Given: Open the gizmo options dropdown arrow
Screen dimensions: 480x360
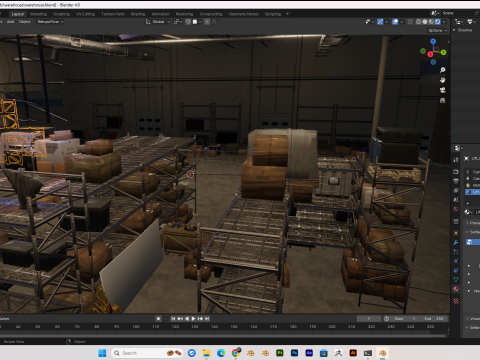Looking at the screenshot, I should pos(386,22).
